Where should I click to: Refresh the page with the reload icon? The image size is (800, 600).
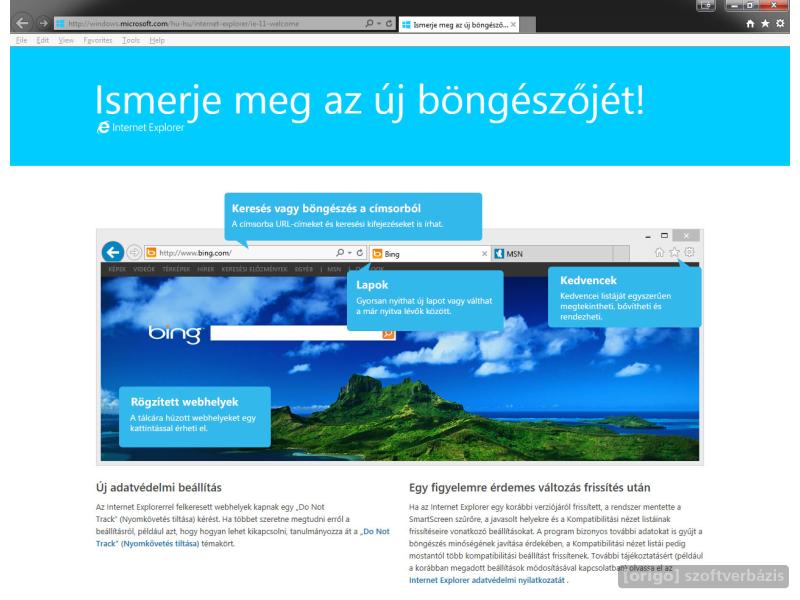coord(389,23)
